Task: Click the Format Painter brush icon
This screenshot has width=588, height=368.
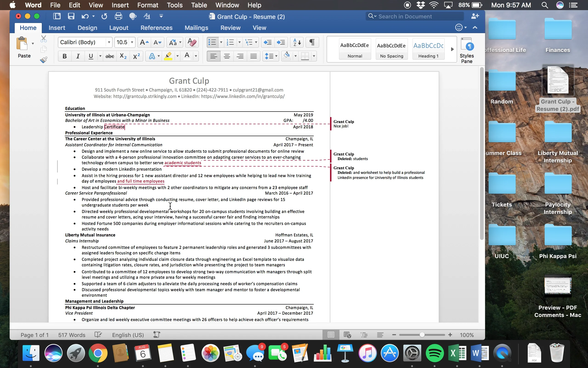Action: [44, 60]
